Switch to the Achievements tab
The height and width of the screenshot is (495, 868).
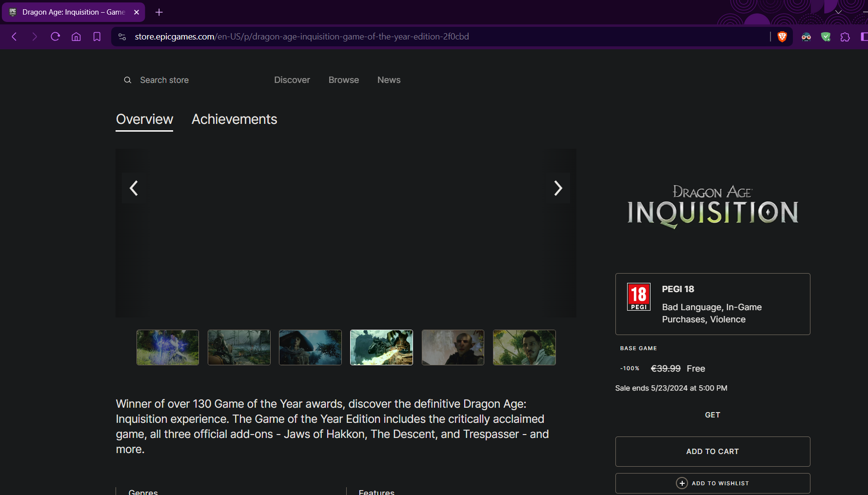click(234, 119)
